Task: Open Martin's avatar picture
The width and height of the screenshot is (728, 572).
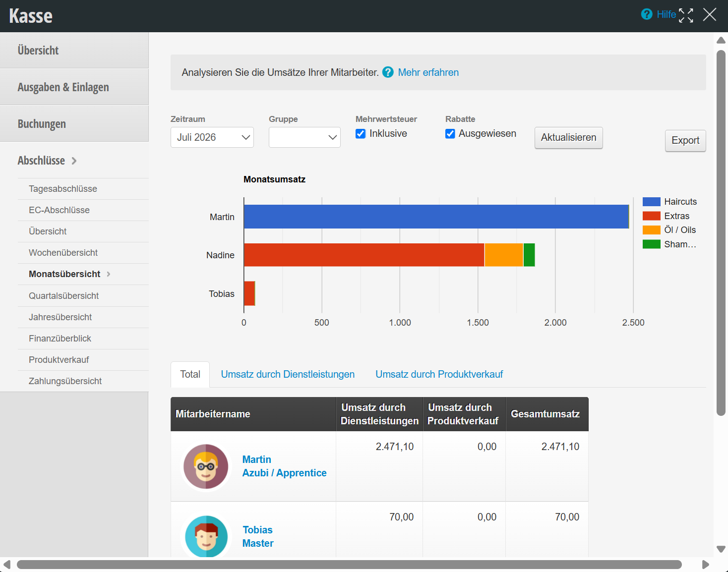Action: pos(206,466)
